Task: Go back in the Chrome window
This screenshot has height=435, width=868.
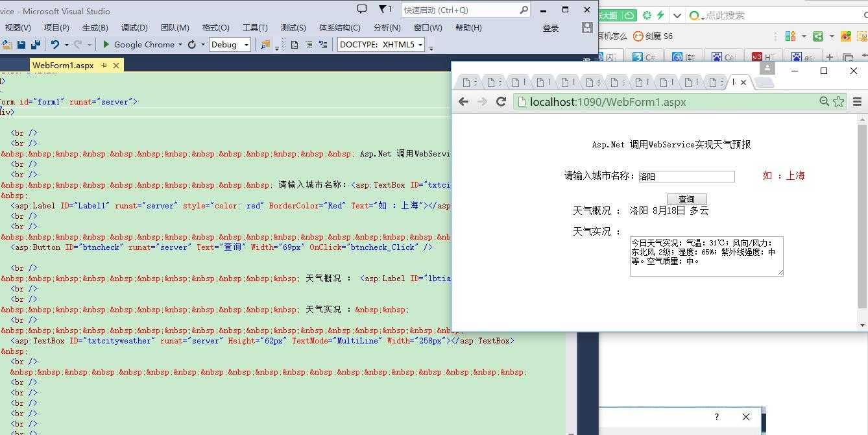Action: [x=463, y=101]
